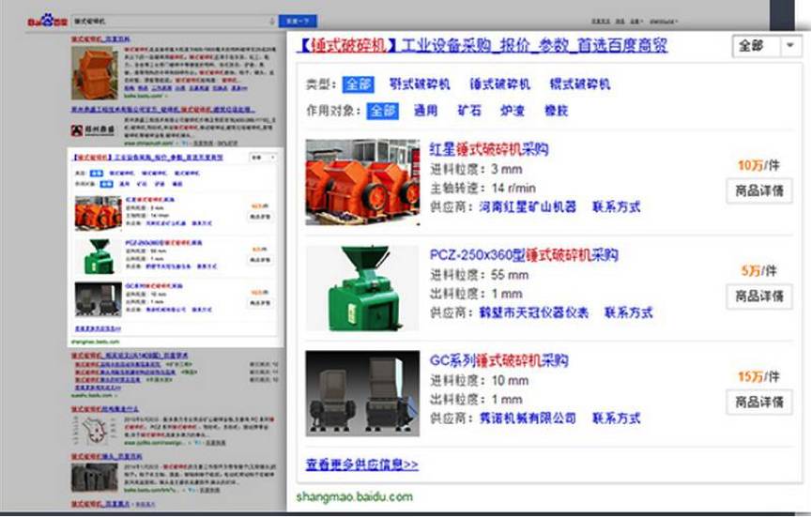Select 通用 in enlarged 作用对象 filter

pyautogui.click(x=425, y=111)
